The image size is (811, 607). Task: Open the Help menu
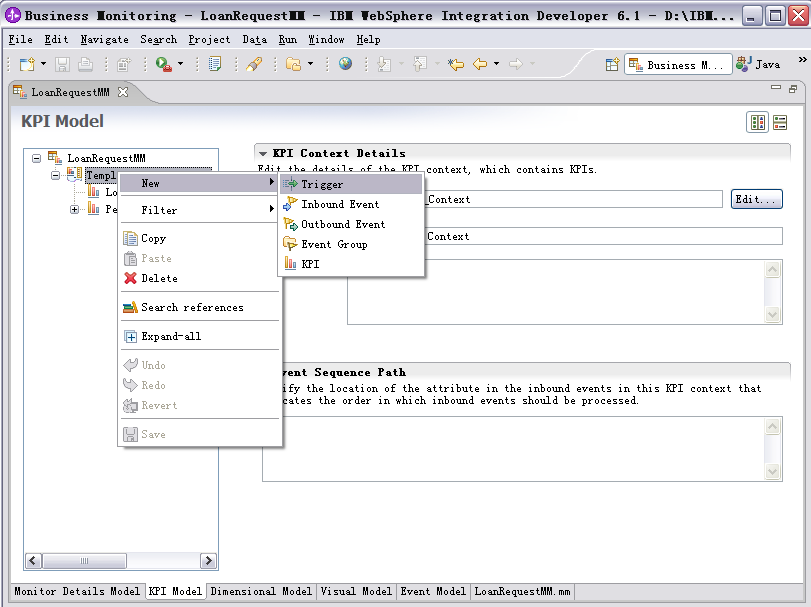(368, 39)
